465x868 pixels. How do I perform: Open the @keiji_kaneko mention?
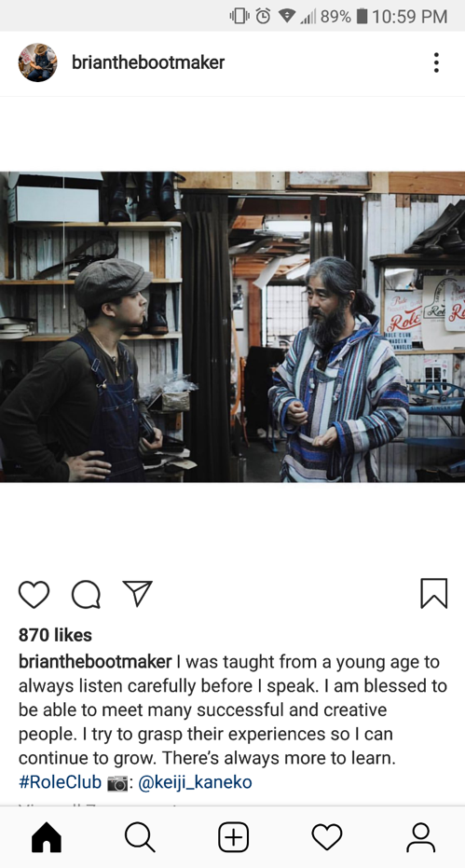click(x=195, y=782)
